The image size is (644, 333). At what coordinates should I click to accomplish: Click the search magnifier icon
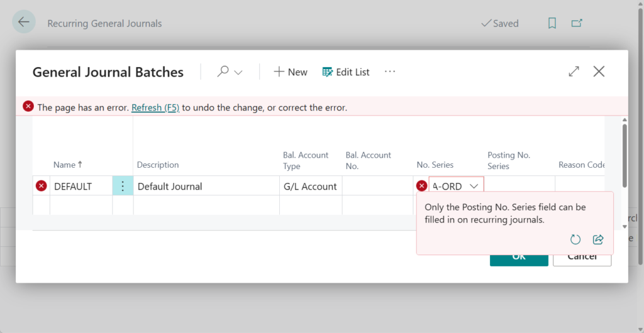(223, 72)
